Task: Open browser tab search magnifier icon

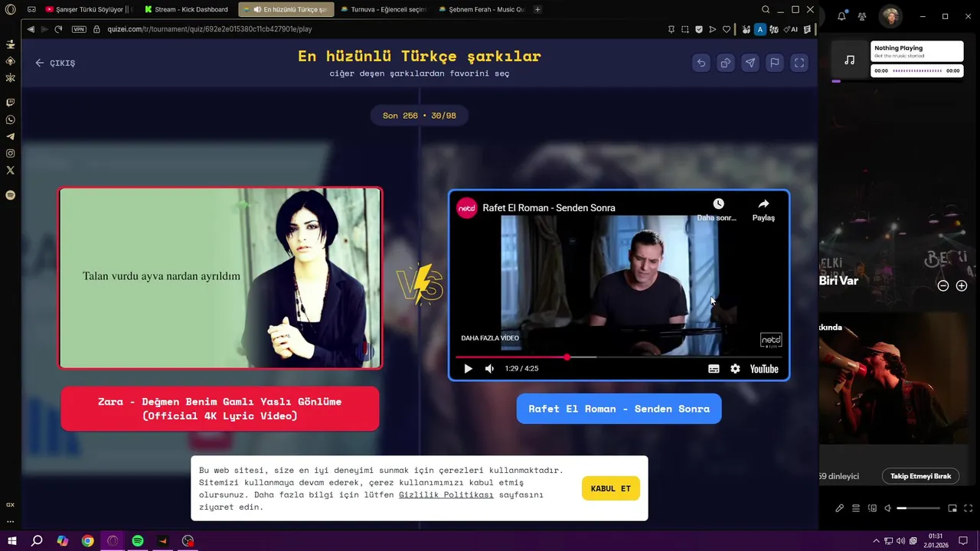Action: click(766, 9)
